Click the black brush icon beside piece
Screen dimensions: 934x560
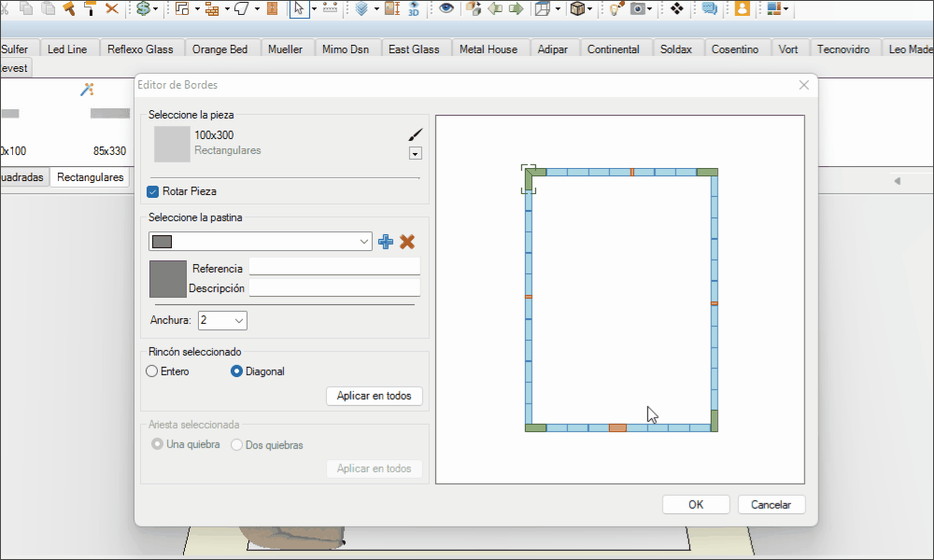tap(416, 134)
